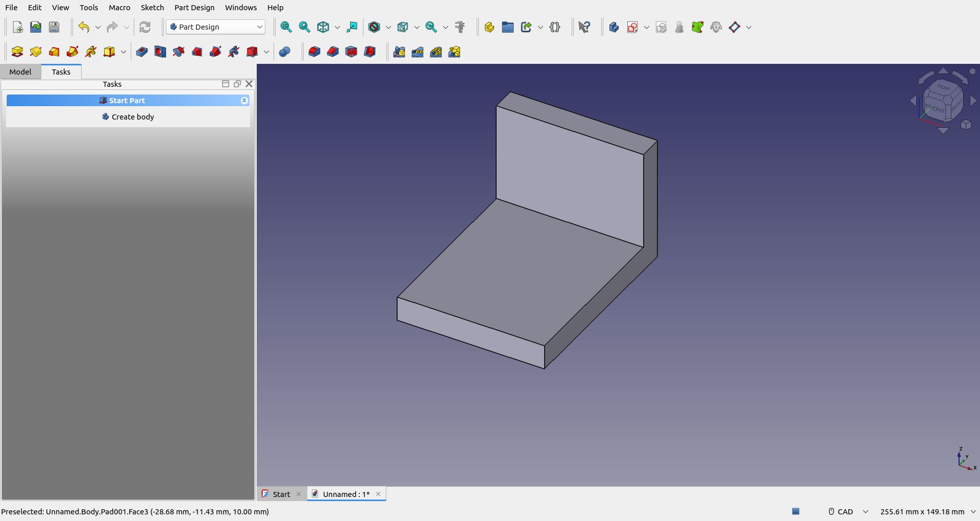Expand the draw style dropdown arrow

[x=388, y=27]
